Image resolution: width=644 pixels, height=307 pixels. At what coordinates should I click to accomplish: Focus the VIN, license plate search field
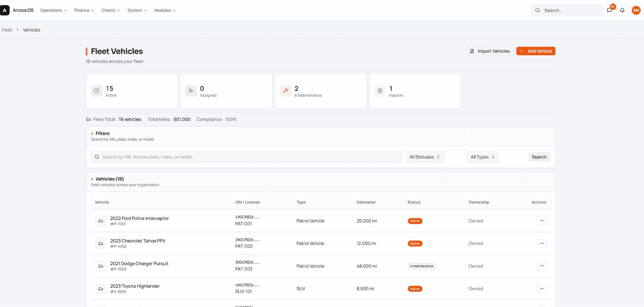click(x=246, y=157)
